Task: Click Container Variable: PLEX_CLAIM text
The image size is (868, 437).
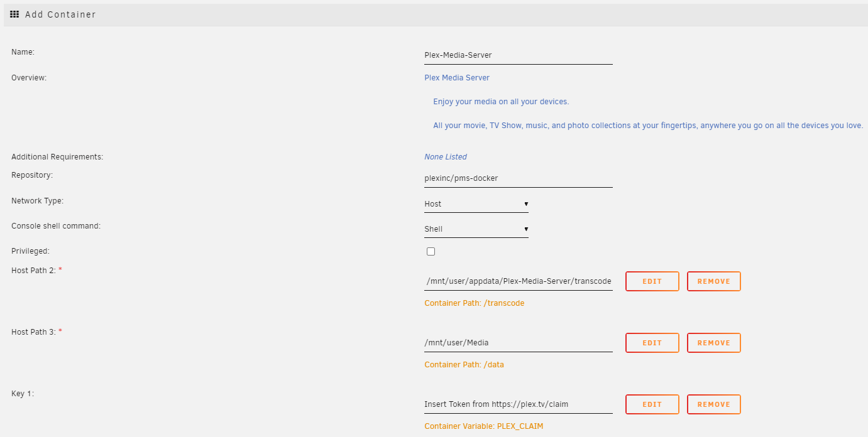Action: [x=484, y=426]
